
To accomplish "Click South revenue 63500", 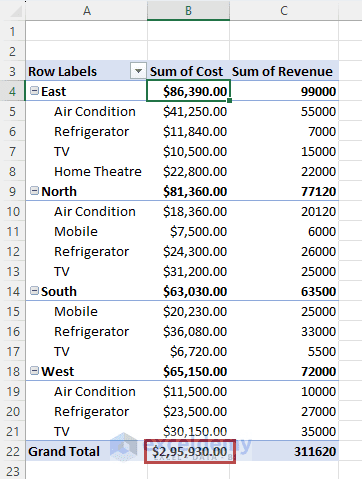I will [284, 291].
